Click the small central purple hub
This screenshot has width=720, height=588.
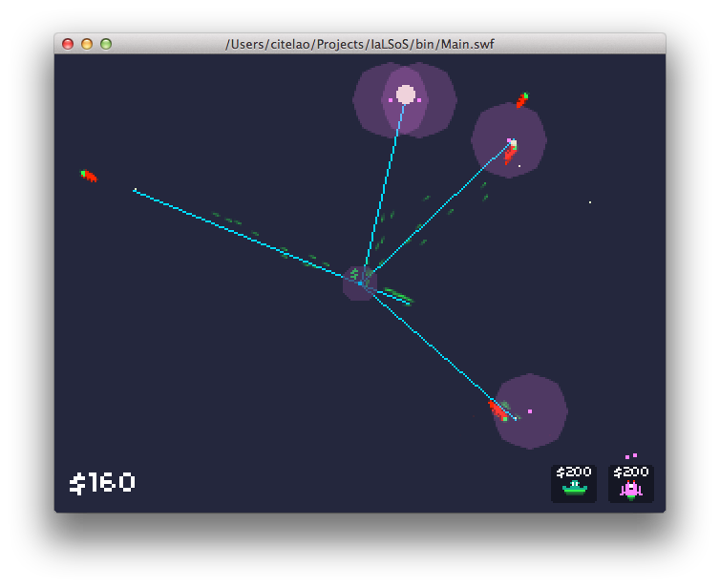pyautogui.click(x=360, y=283)
